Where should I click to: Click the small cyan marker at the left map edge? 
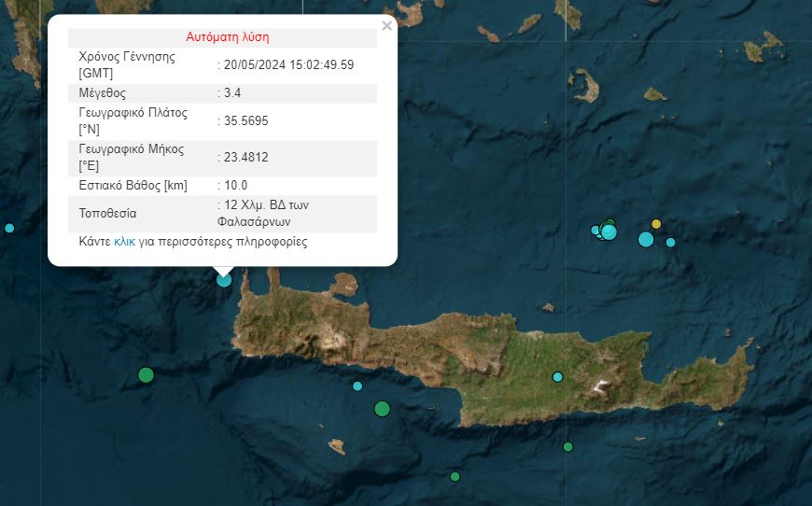(9, 228)
